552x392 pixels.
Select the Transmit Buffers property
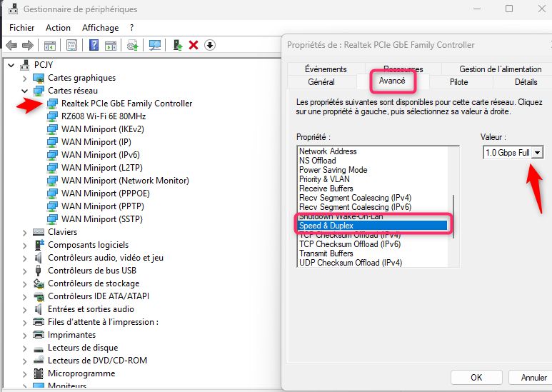pyautogui.click(x=326, y=253)
